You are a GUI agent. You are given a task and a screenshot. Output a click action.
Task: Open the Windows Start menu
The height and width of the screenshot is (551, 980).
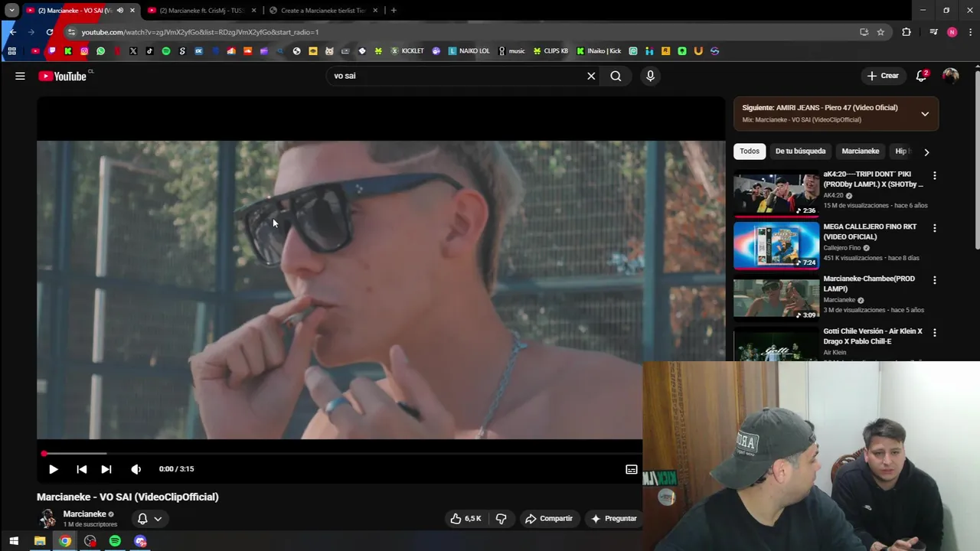(14, 541)
